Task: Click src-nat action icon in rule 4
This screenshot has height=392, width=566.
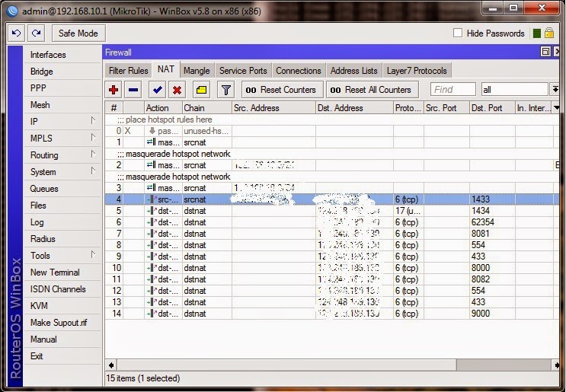Action: 152,199
